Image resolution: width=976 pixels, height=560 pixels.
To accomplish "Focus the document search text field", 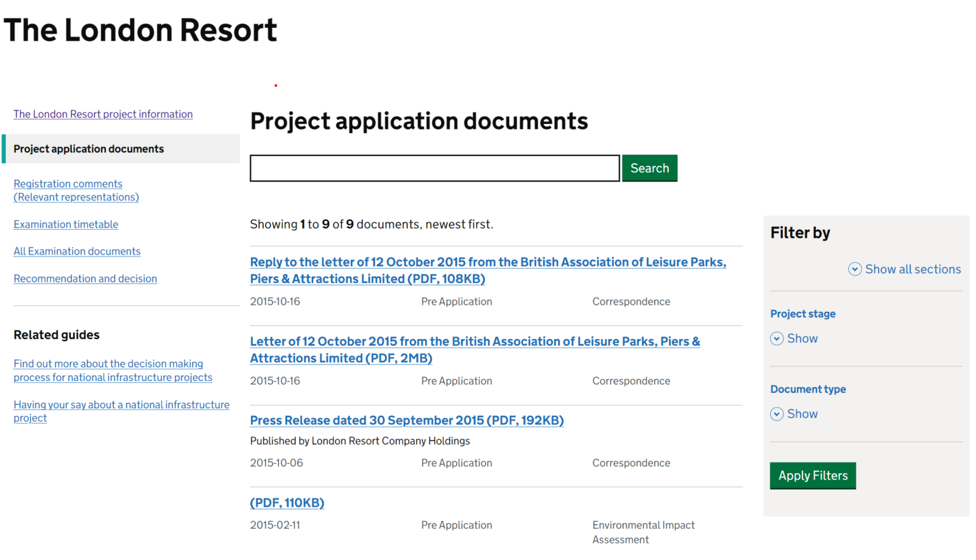I will pyautogui.click(x=435, y=168).
